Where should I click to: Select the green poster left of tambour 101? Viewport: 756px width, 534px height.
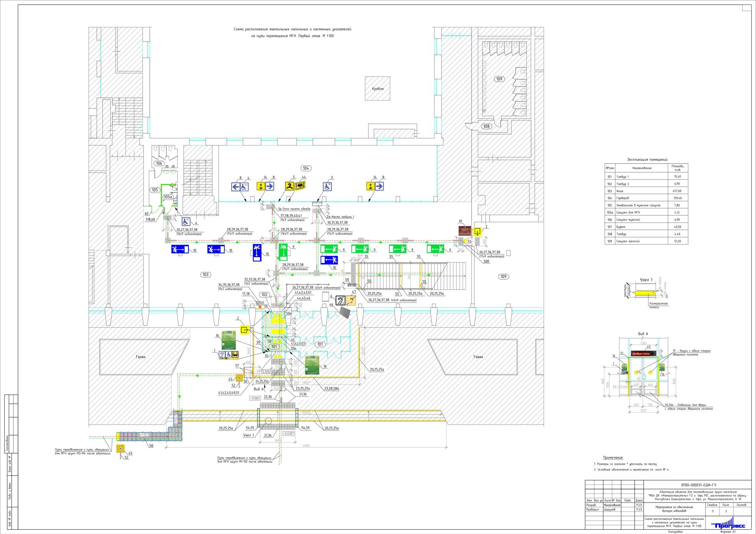(228, 340)
